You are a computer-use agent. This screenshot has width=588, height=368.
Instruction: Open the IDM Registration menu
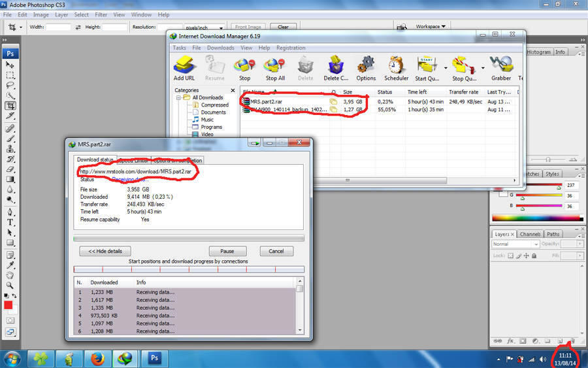[291, 48]
